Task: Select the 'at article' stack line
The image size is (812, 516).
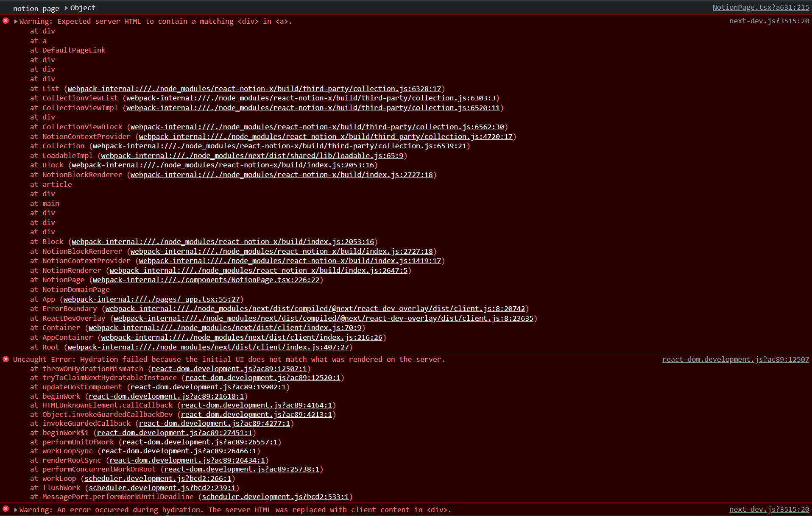Action: [51, 184]
